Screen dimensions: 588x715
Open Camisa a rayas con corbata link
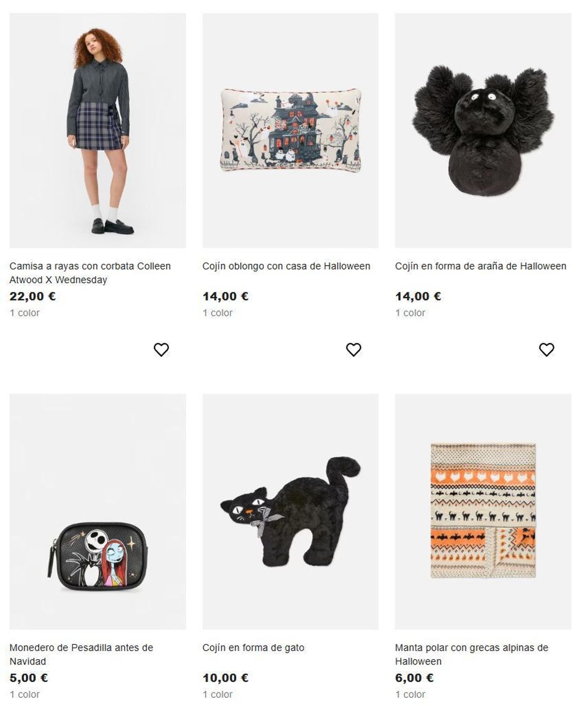point(90,273)
